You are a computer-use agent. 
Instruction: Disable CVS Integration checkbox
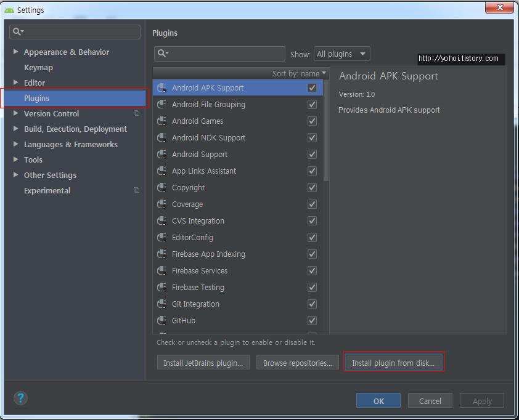click(x=312, y=221)
